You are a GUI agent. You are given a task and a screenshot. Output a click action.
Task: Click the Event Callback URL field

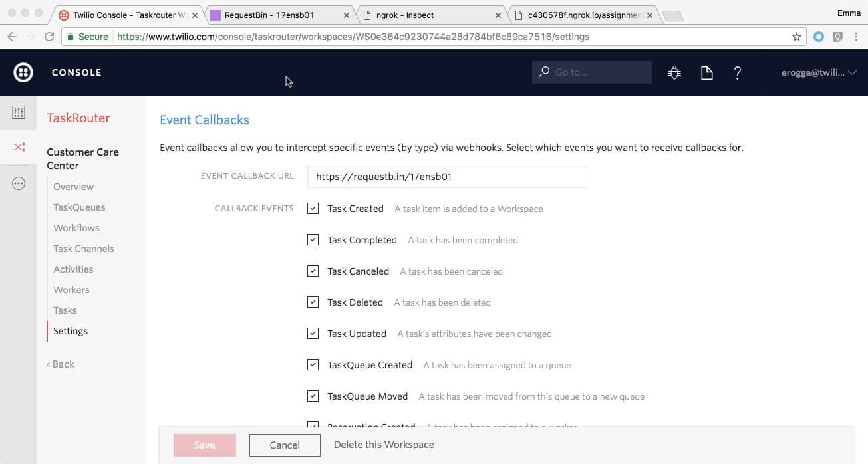click(448, 176)
